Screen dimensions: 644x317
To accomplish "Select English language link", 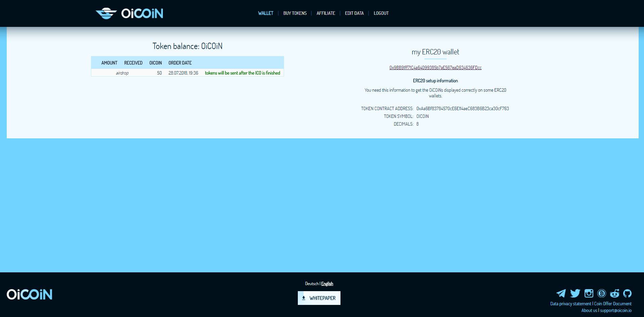I will (x=327, y=284).
